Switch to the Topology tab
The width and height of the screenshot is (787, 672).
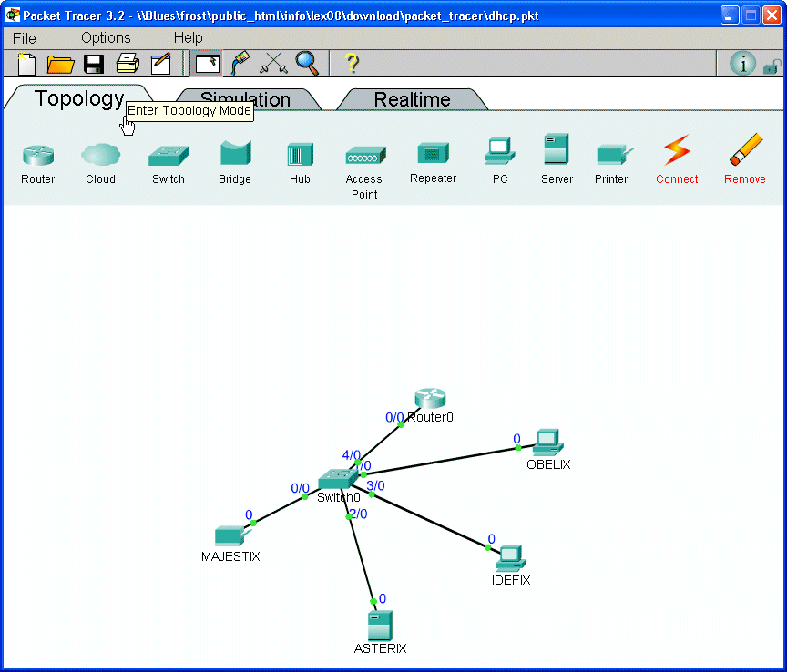coord(79,98)
